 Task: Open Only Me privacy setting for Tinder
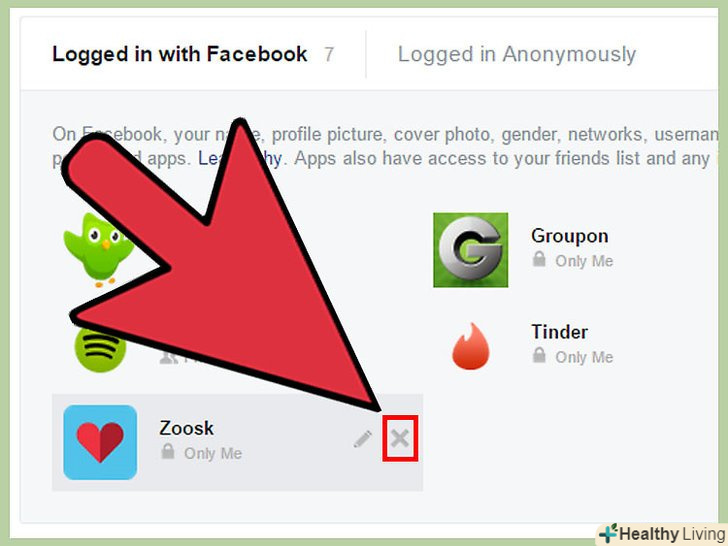click(584, 357)
